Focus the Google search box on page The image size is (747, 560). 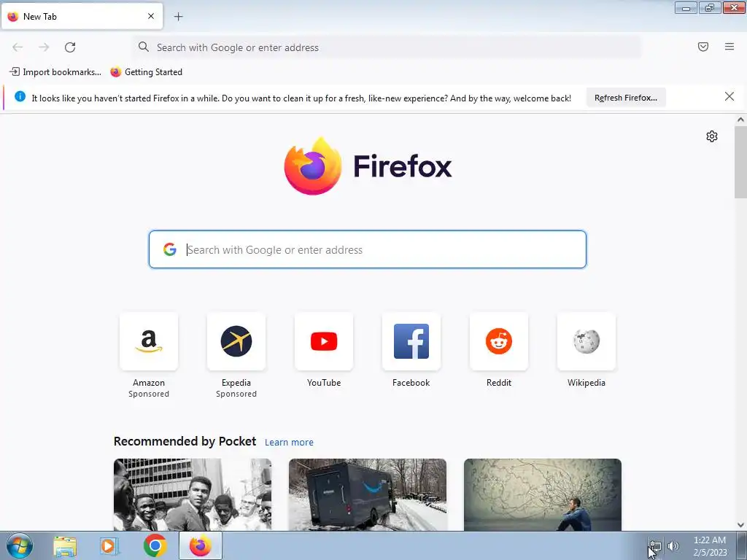[368, 249]
